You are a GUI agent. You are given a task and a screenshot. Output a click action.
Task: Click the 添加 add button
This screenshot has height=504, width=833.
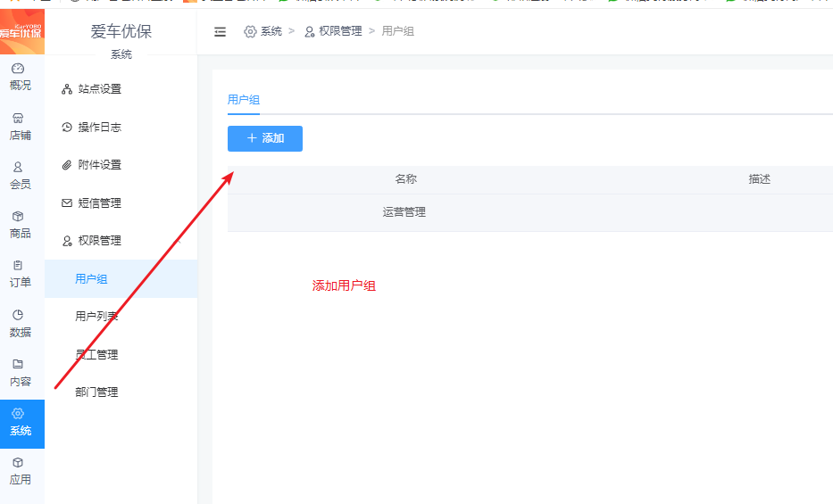[x=265, y=138]
